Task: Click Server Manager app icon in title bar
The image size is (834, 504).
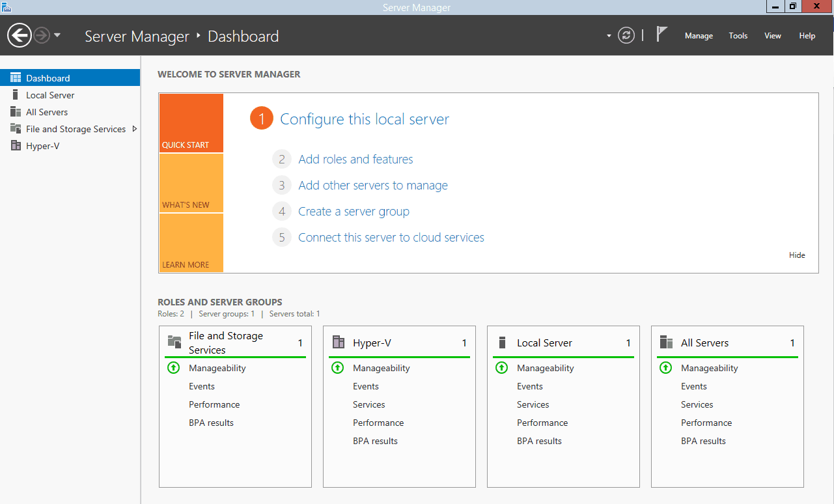Action: pyautogui.click(x=7, y=7)
